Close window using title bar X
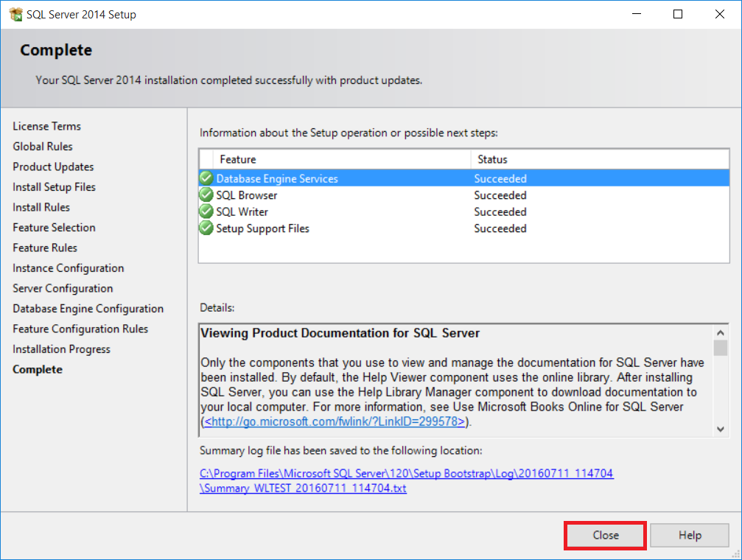This screenshot has height=560, width=742. coord(720,14)
